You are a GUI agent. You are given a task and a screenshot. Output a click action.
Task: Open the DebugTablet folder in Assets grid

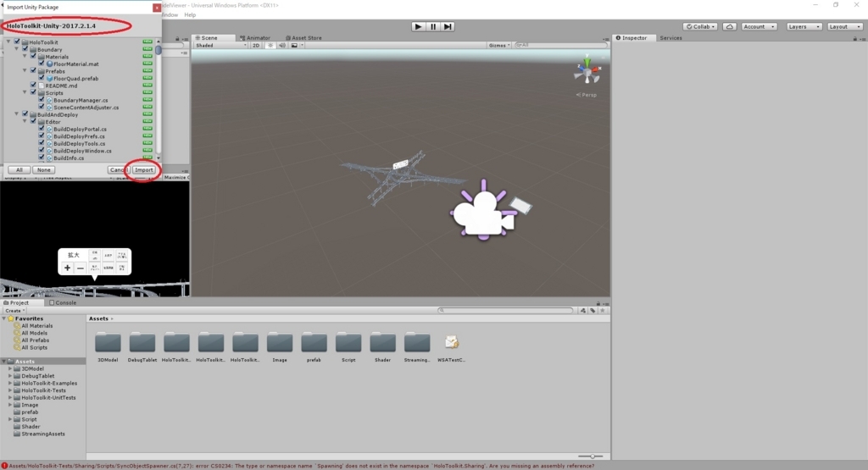pos(142,342)
